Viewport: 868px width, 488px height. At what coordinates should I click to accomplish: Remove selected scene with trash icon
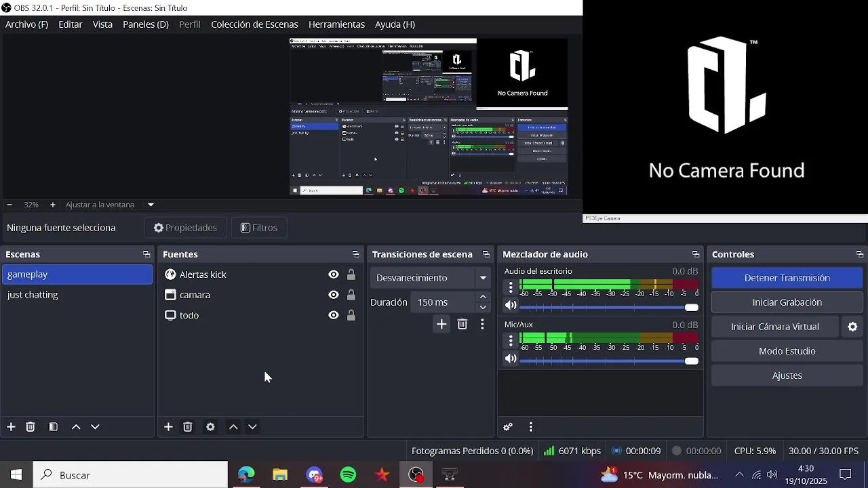click(31, 427)
